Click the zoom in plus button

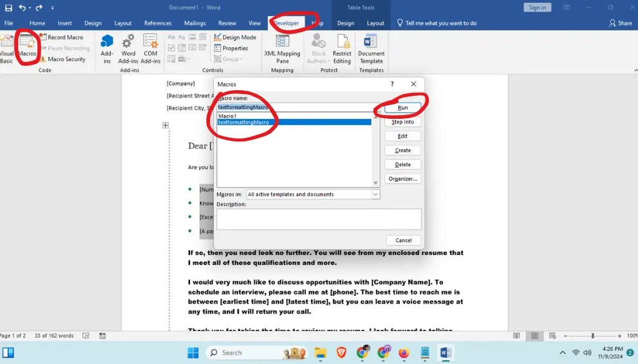(619, 336)
